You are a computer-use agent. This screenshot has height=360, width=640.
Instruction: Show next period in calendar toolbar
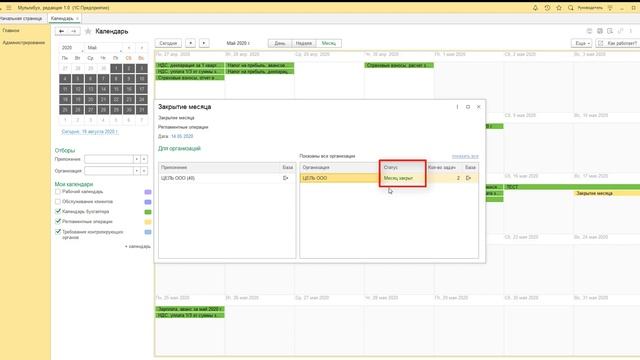click(204, 43)
